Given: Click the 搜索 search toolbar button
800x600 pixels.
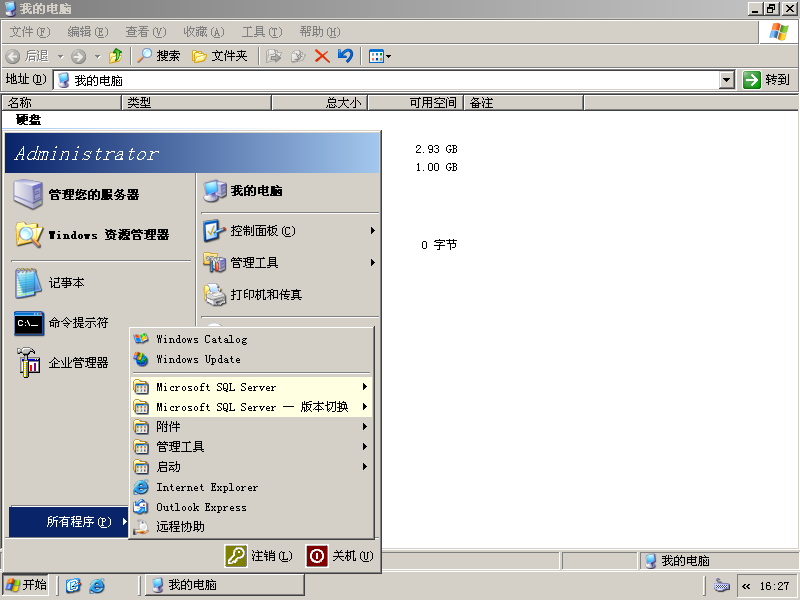Looking at the screenshot, I should 159,56.
